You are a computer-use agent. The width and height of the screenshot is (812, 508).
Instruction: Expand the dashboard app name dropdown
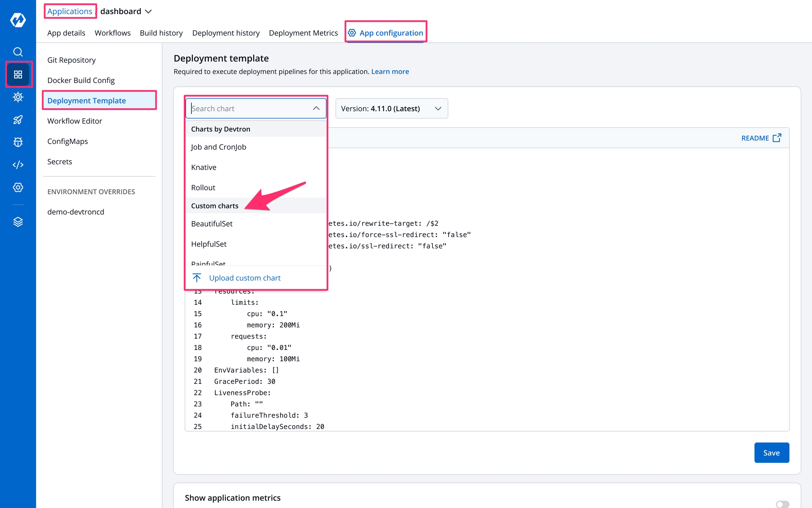(x=149, y=12)
